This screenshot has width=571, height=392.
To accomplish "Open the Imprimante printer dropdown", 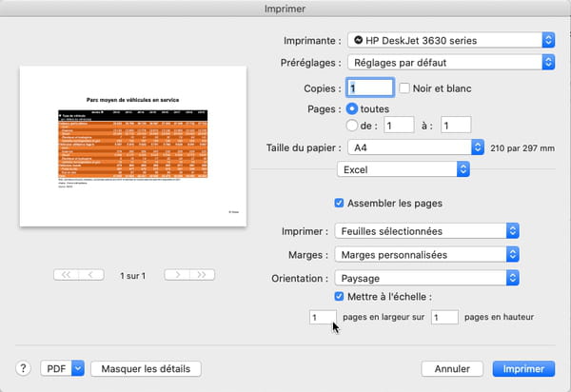I will 451,40.
